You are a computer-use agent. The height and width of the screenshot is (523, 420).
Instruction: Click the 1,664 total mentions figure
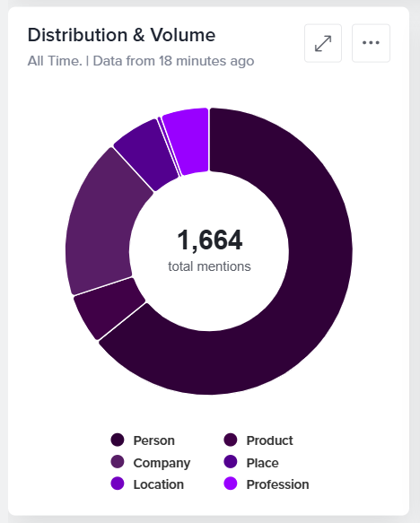pyautogui.click(x=209, y=240)
